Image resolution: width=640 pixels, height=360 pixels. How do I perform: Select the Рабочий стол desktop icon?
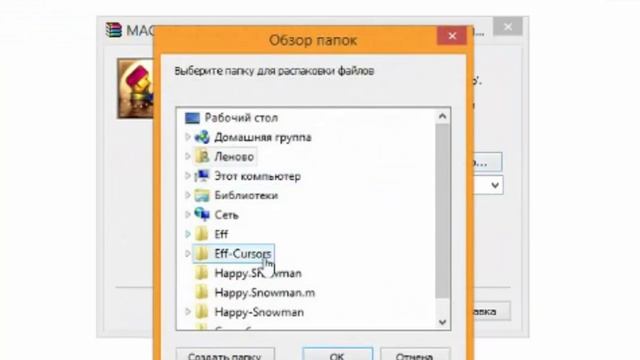point(192,118)
